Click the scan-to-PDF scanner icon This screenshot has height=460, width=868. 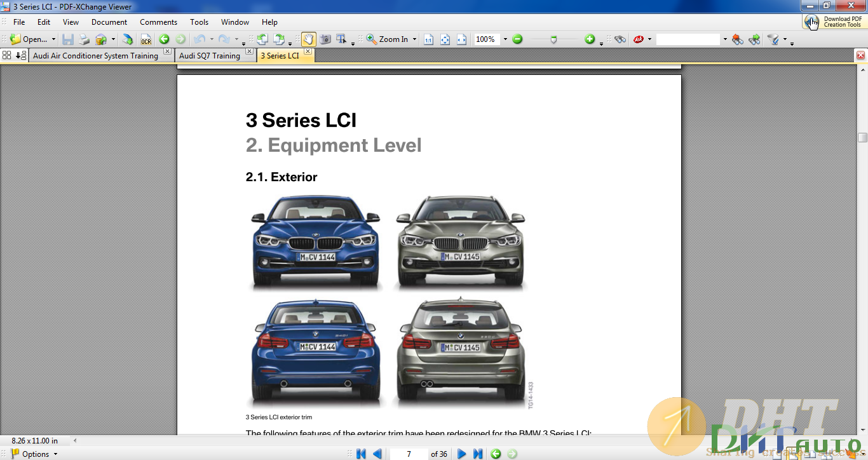pos(100,39)
